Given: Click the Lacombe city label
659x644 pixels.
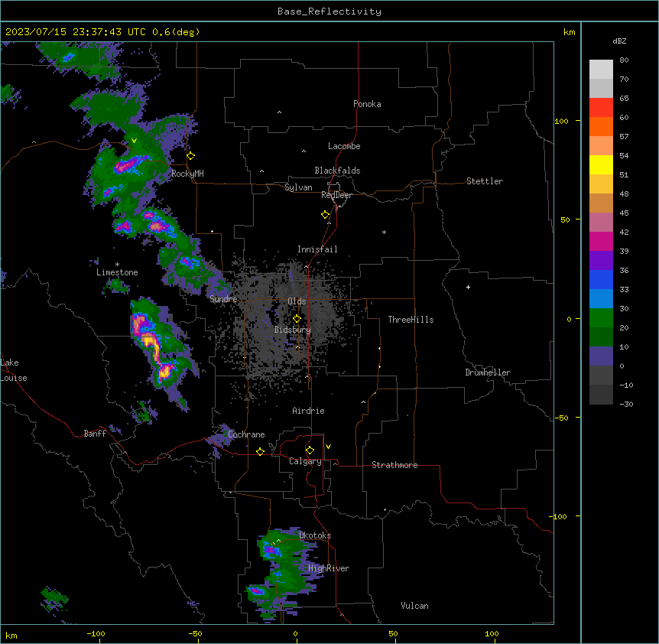Looking at the screenshot, I should click(x=344, y=146).
